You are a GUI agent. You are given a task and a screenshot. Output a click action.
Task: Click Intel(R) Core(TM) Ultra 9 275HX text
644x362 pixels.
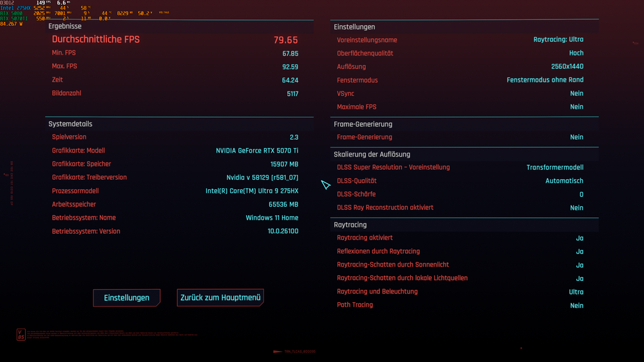click(x=252, y=191)
